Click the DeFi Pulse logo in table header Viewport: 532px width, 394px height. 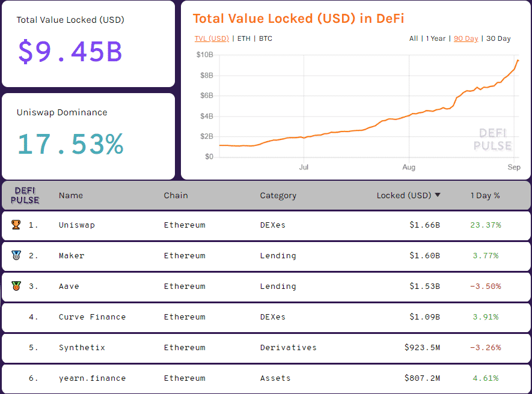click(x=25, y=195)
